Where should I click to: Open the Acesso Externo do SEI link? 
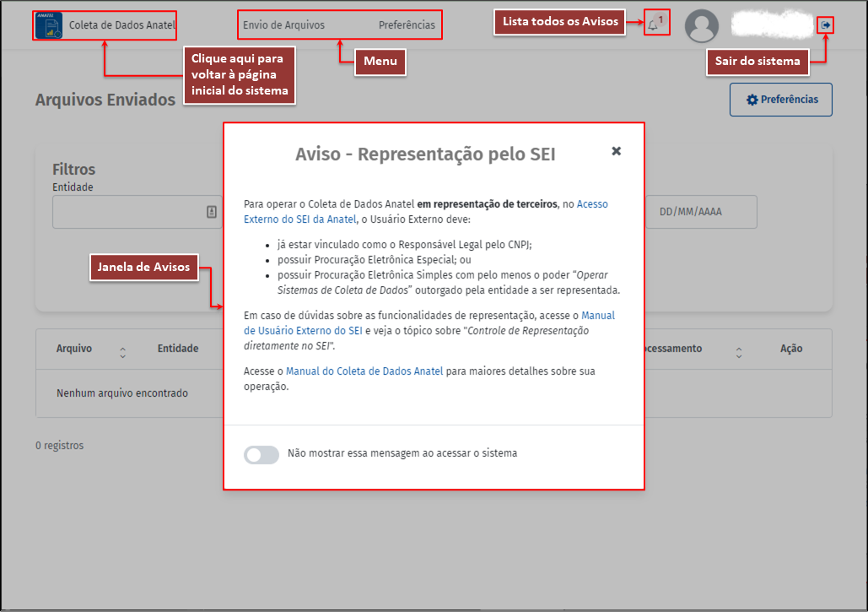591,204
